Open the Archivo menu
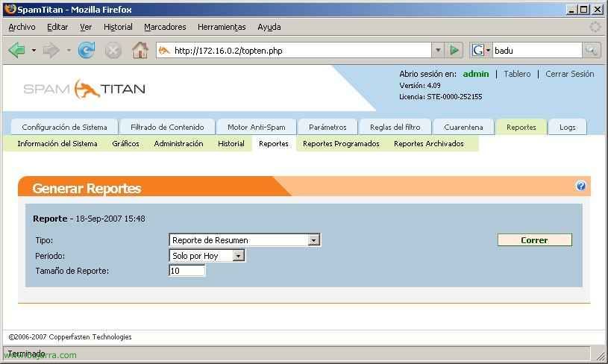Screen dimensions: 608x364 [22, 27]
